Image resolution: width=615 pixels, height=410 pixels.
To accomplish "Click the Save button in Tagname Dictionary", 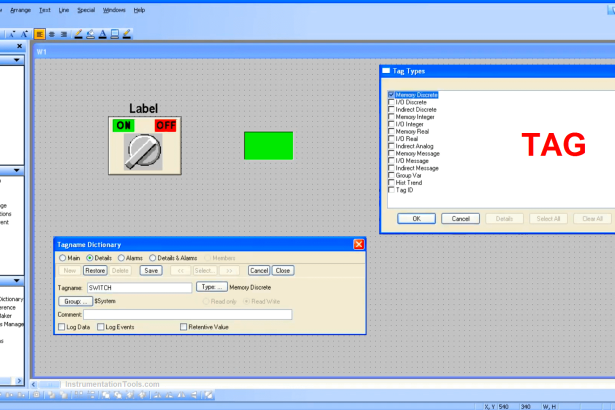I will tap(150, 270).
